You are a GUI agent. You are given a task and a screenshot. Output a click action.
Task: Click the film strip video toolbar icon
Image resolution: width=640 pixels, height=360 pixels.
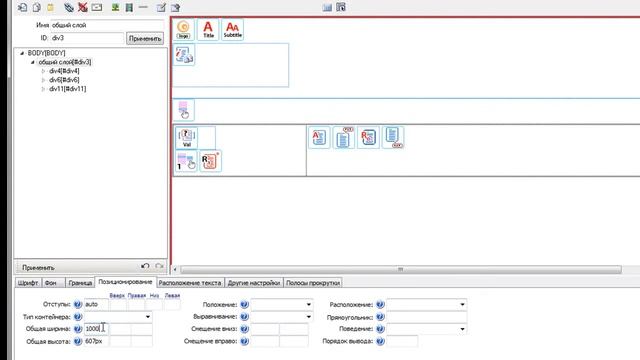[x=129, y=7]
